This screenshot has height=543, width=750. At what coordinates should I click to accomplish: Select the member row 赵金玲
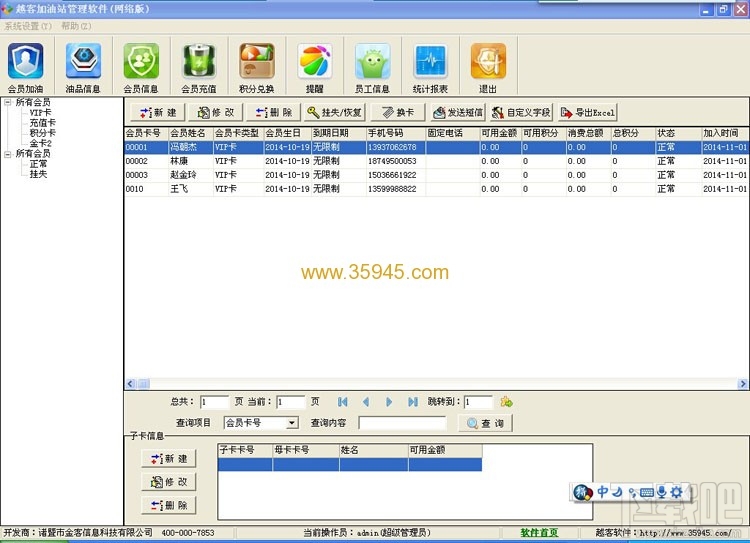pos(436,175)
